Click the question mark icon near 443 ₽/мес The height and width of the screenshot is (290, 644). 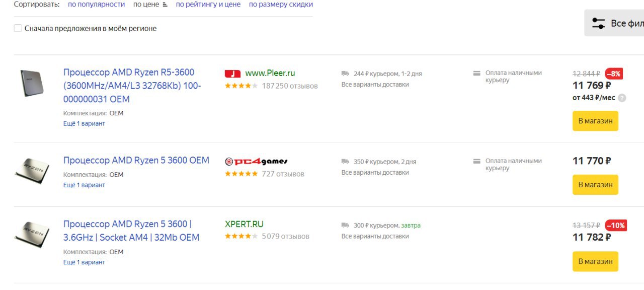[622, 98]
